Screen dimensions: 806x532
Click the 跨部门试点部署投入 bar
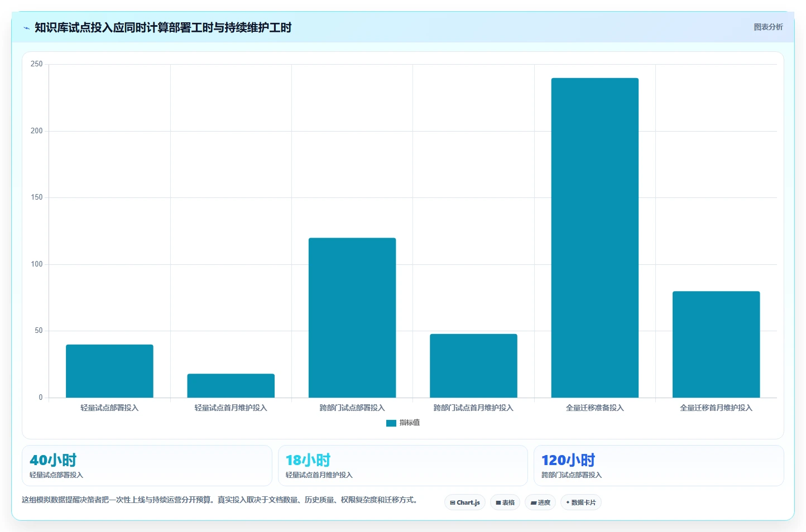click(x=352, y=318)
